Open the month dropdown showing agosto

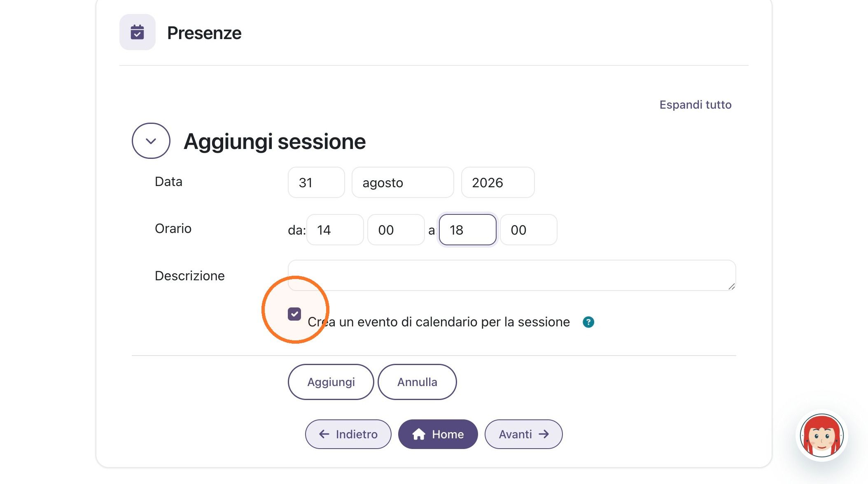tap(403, 182)
